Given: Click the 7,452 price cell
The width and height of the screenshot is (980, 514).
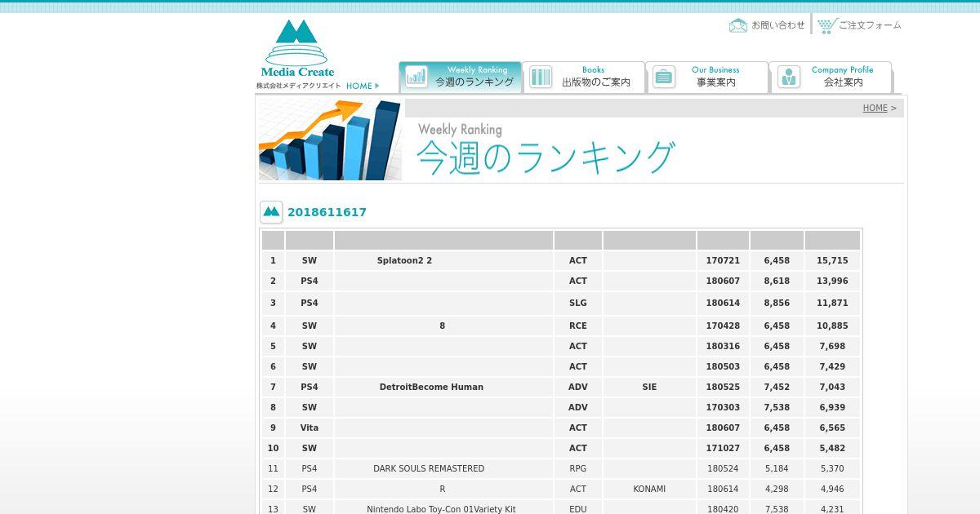Looking at the screenshot, I should 777,387.
